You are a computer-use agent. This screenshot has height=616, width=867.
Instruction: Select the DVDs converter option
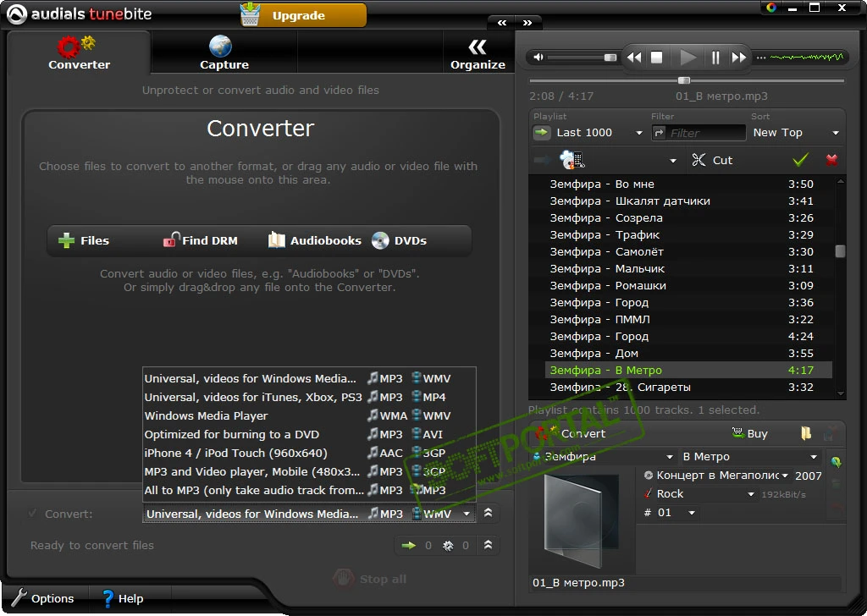(381, 240)
